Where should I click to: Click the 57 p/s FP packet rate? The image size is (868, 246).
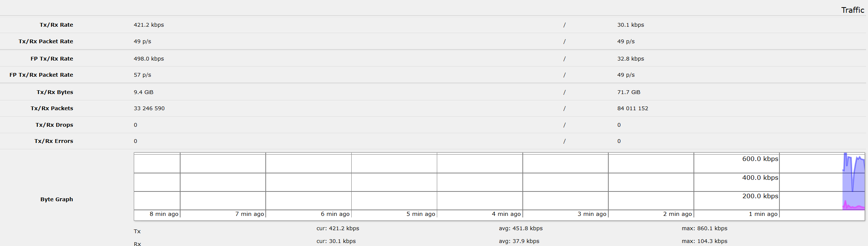pos(142,75)
